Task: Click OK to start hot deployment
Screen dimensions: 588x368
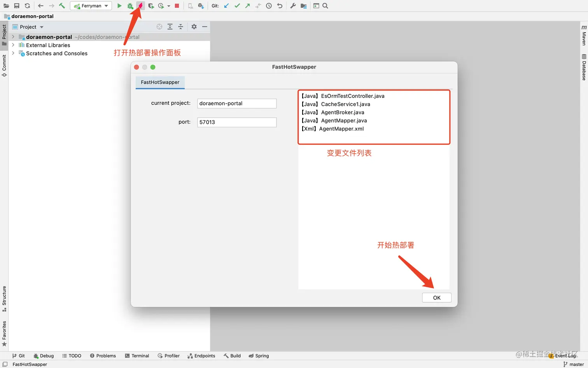Action: click(x=437, y=298)
